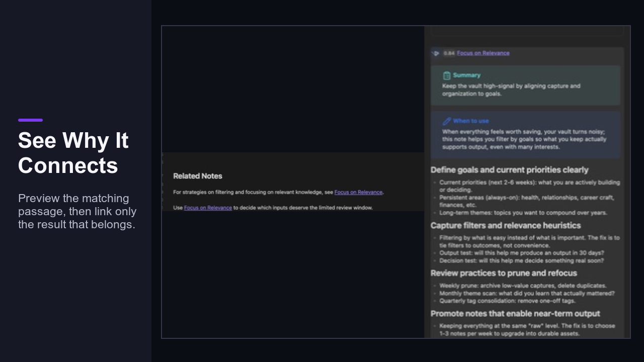Collapse the Focus on Relevance result chevron
The width and height of the screenshot is (644, 362).
(x=436, y=53)
